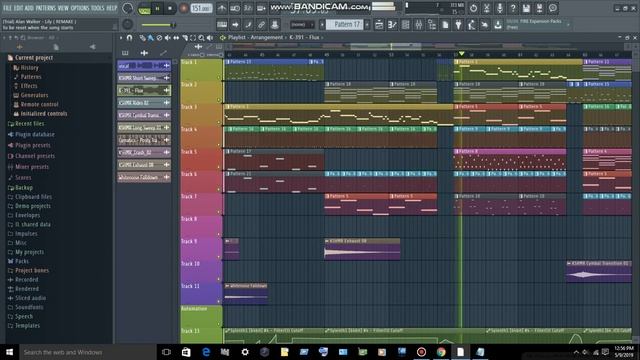This screenshot has width=640, height=360.
Task: Click the one-click recording microphone icon
Action: [x=500, y=8]
